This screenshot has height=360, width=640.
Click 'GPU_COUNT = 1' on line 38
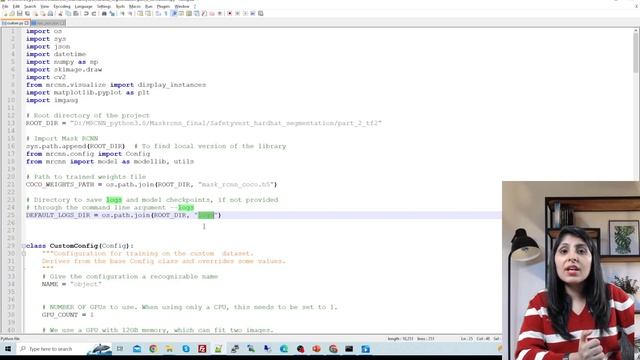(68, 315)
